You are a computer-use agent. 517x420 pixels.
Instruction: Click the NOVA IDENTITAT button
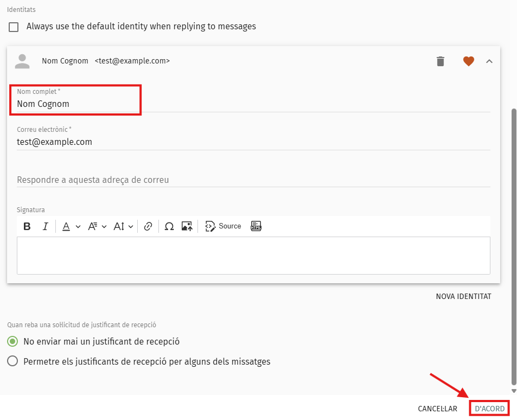pyautogui.click(x=463, y=296)
